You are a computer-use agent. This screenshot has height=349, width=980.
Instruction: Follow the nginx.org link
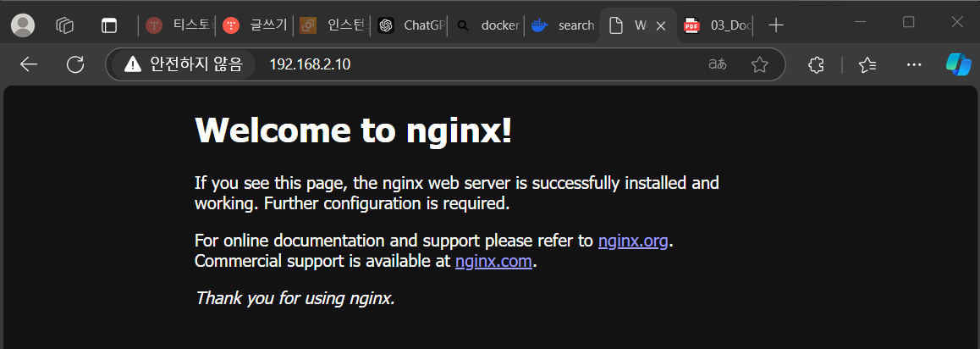coord(633,241)
